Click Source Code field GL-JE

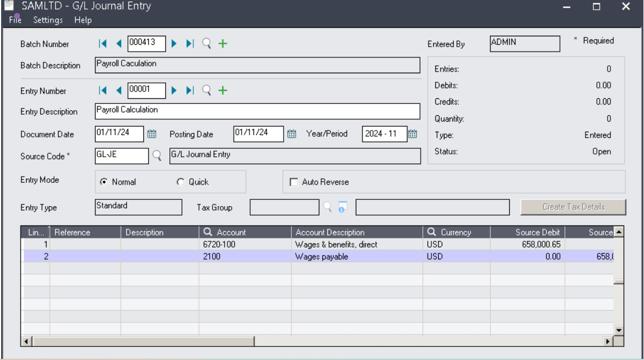122,156
